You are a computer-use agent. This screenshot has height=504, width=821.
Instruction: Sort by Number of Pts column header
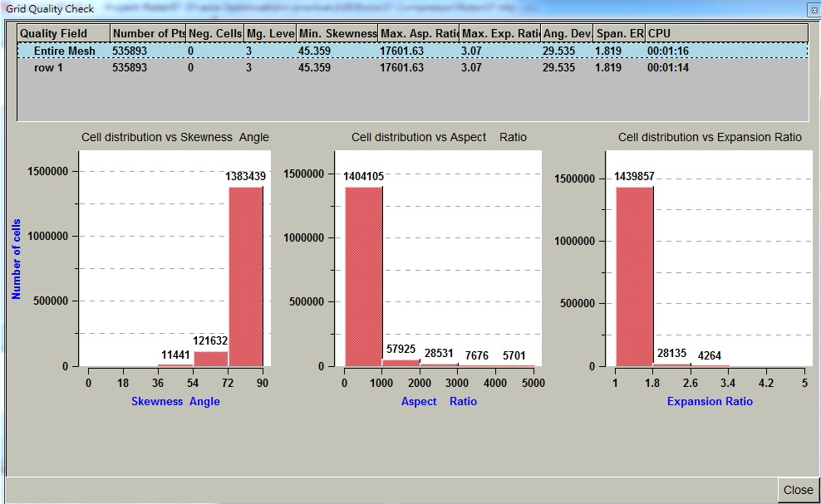[x=148, y=33]
